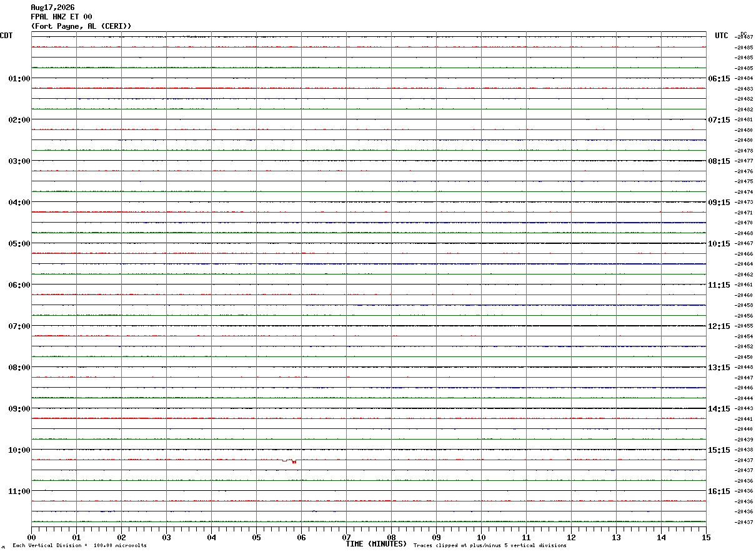Select the DC column header at top right

(744, 33)
